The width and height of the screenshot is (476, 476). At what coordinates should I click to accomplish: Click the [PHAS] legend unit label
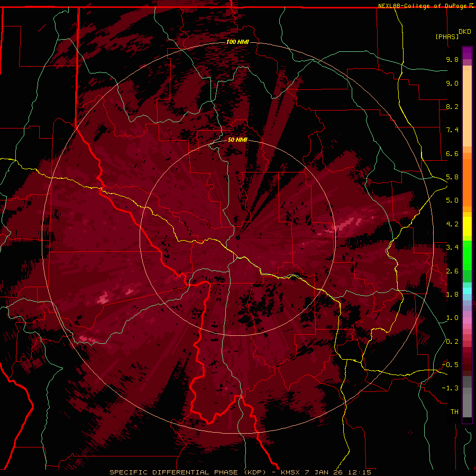point(447,36)
